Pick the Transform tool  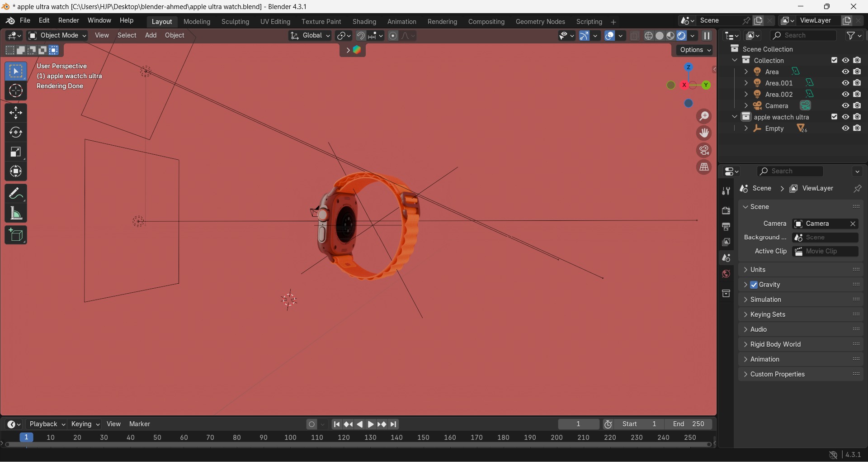coord(16,171)
